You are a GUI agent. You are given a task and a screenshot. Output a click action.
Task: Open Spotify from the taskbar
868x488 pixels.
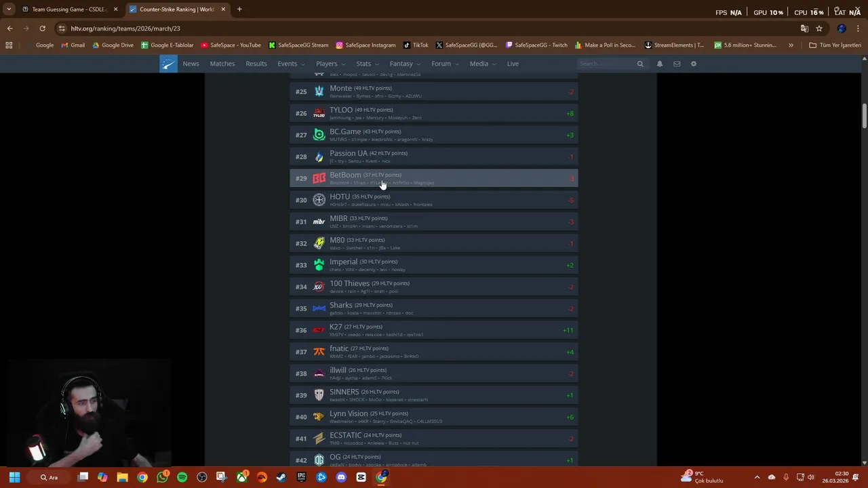182,477
